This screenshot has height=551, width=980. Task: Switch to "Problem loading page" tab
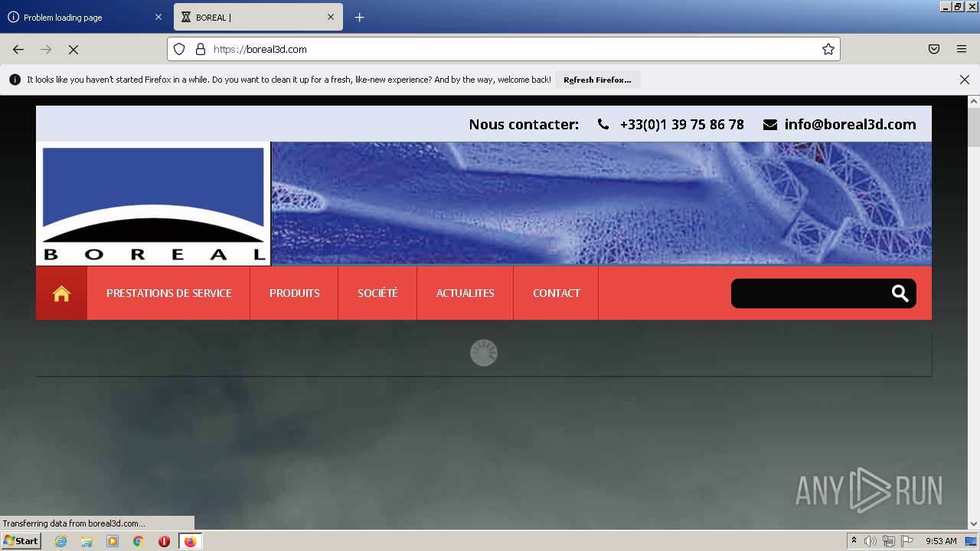click(x=84, y=17)
